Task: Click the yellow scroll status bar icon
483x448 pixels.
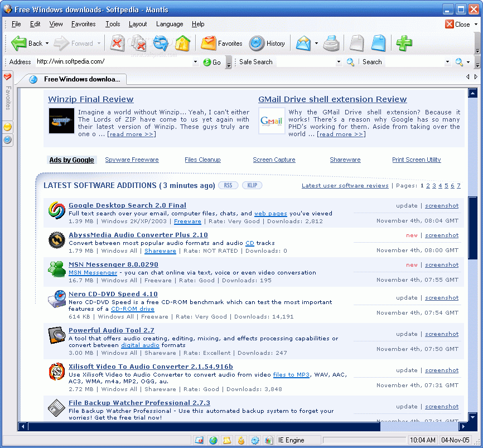Action: click(x=227, y=440)
